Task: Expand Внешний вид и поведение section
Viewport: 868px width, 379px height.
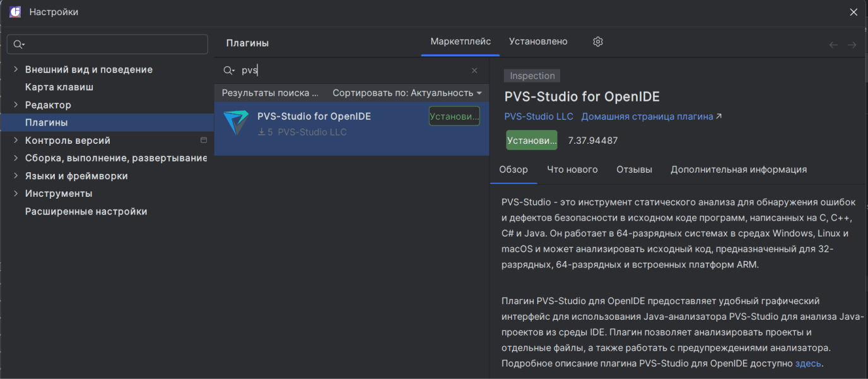Action: tap(16, 69)
